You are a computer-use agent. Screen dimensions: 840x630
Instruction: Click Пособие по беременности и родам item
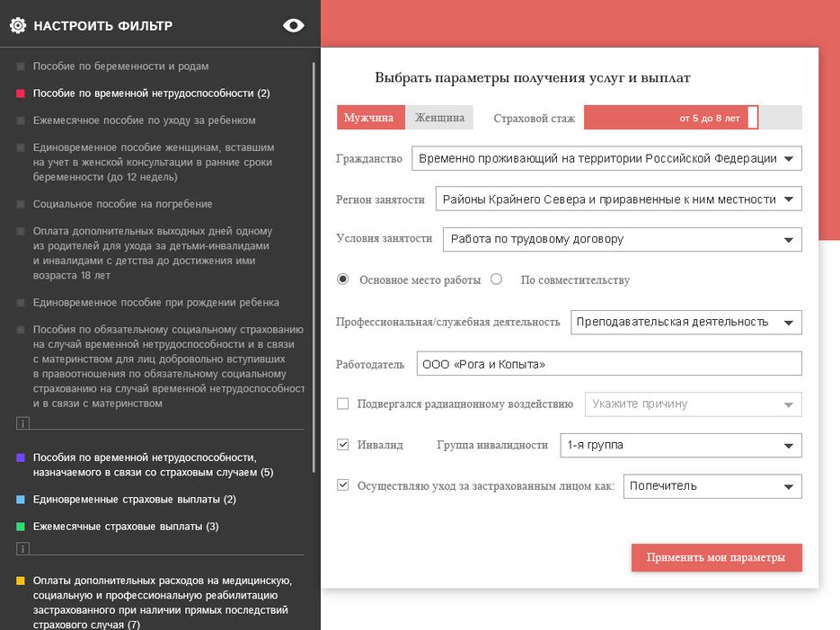[120, 67]
